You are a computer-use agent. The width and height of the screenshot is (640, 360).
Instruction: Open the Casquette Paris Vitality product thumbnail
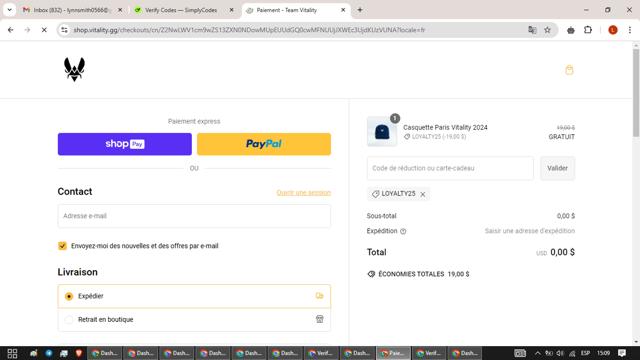pos(382,131)
